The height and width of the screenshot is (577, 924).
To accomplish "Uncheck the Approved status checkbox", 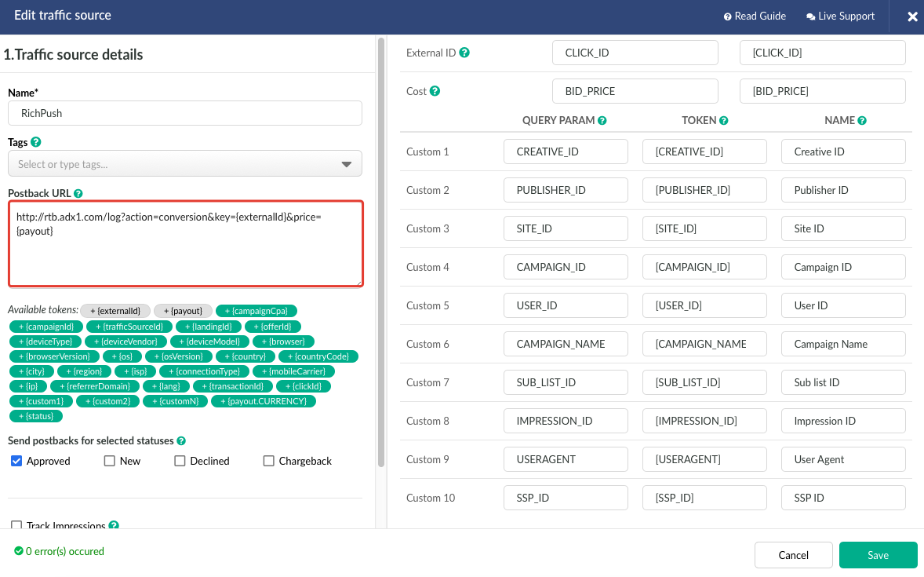I will 16,461.
